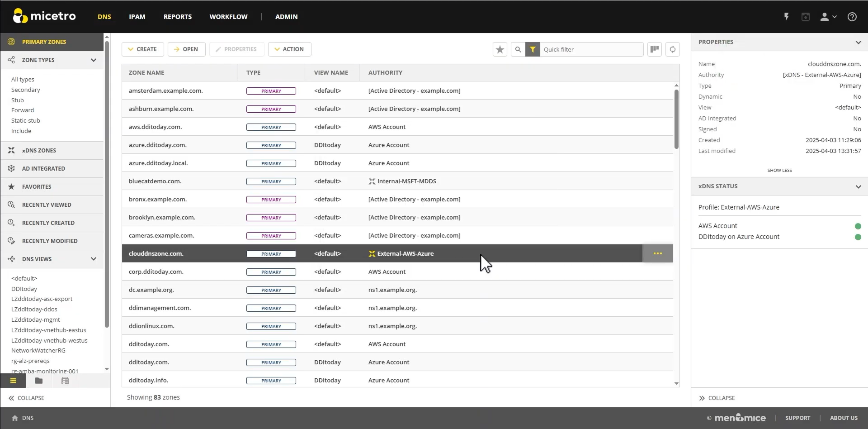Switch to folder view icon
The width and height of the screenshot is (868, 429).
click(x=39, y=381)
